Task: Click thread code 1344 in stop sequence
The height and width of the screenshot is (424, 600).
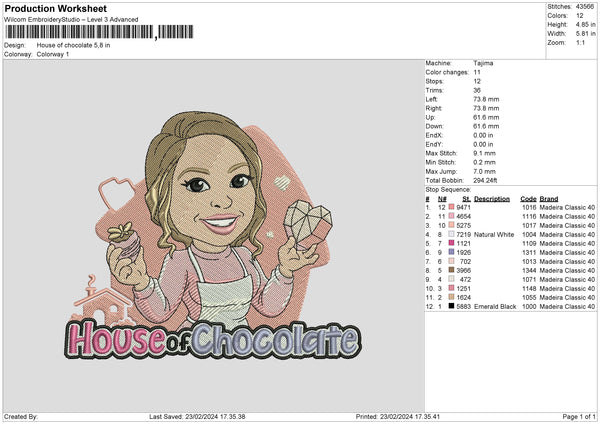Action: point(529,270)
